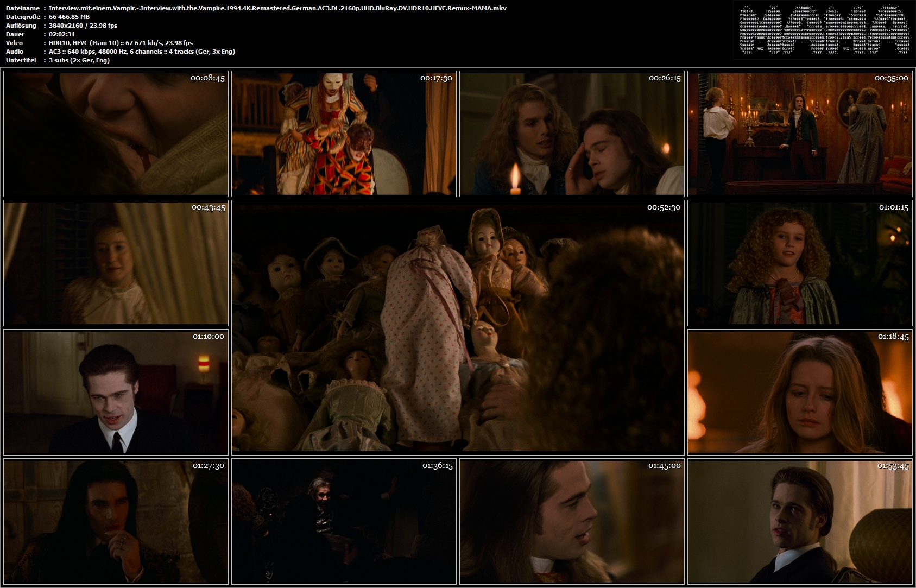
Task: Select the thumbnail stamped 01:18:45
Action: point(800,392)
